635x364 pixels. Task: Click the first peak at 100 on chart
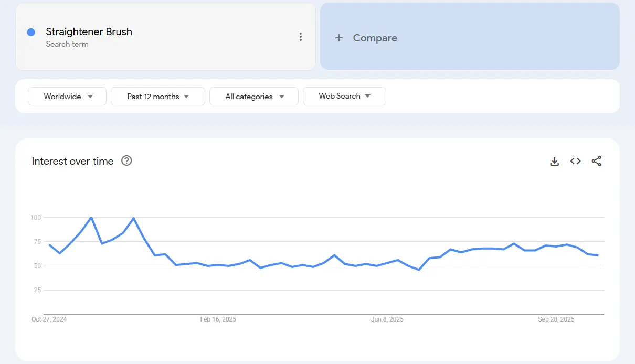coord(91,217)
